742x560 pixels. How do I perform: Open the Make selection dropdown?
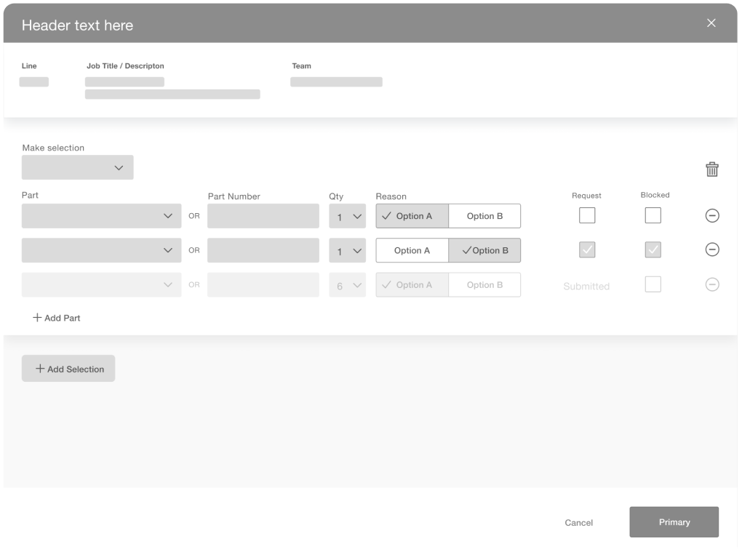[x=78, y=167]
